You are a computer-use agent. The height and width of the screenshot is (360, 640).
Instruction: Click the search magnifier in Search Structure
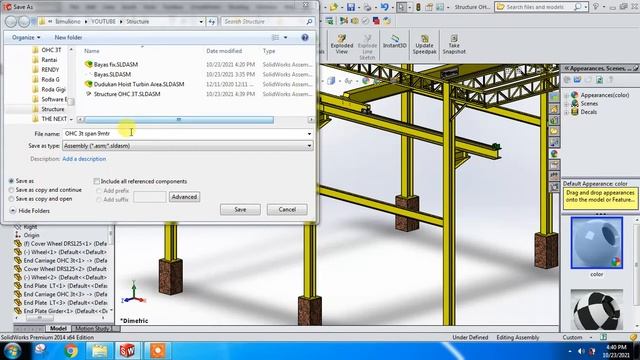309,22
